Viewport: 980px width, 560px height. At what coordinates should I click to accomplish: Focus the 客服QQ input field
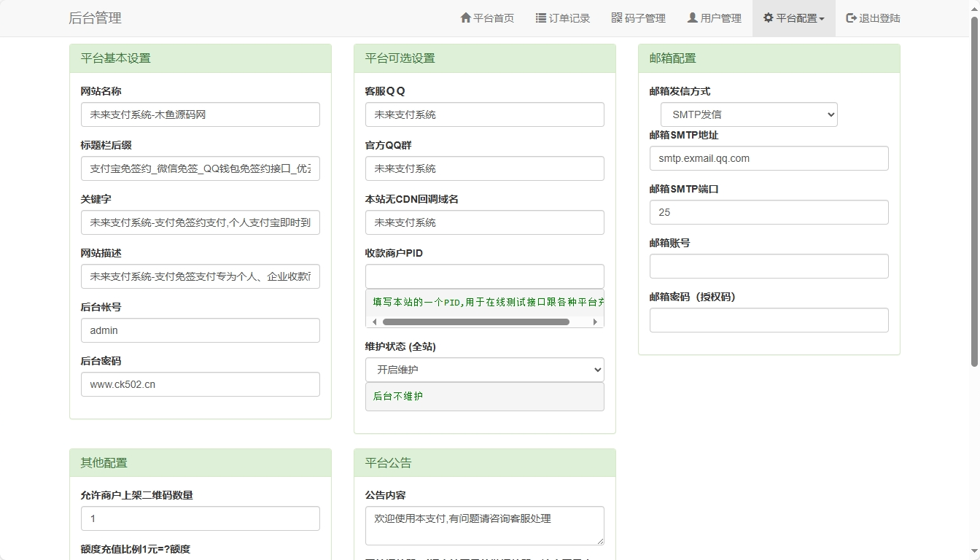tap(485, 114)
